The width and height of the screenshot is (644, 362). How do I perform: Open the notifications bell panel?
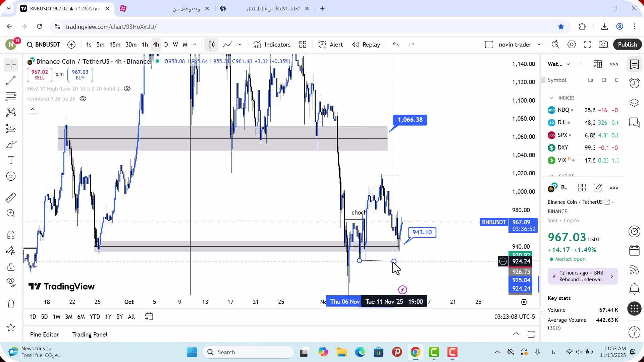point(634,289)
